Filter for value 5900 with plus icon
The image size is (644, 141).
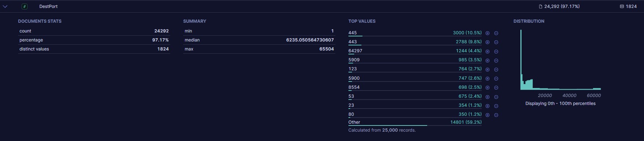pyautogui.click(x=488, y=79)
